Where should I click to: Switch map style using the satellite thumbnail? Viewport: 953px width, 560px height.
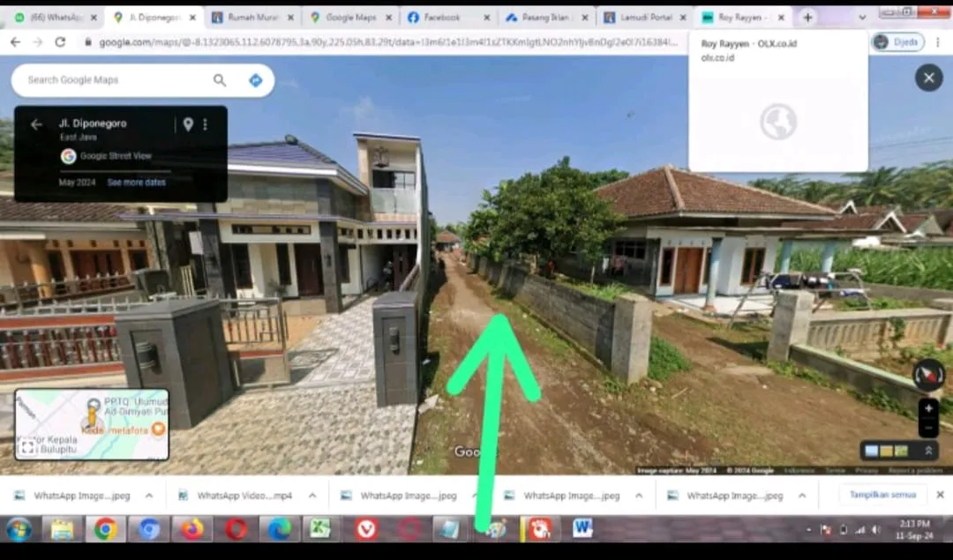click(x=900, y=451)
